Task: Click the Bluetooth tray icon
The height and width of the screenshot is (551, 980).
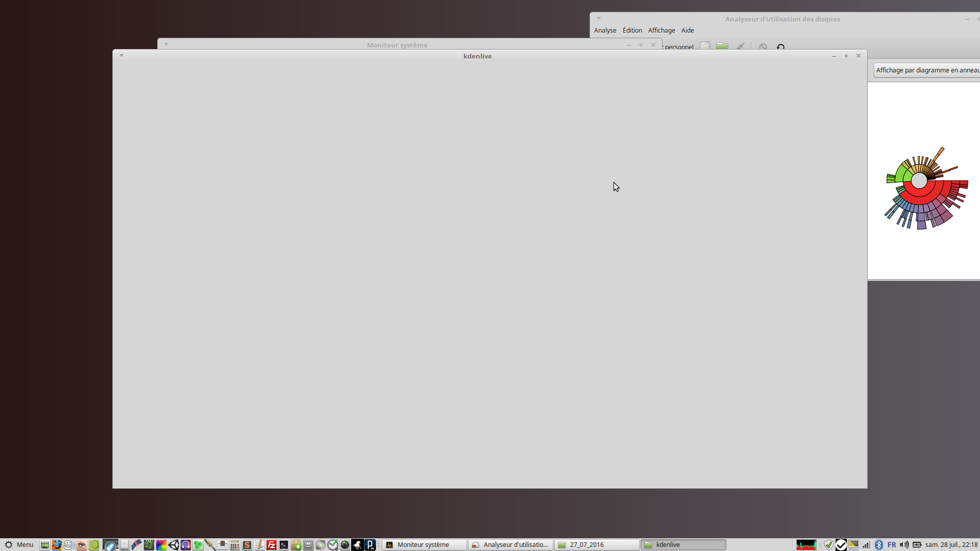Action: (879, 545)
